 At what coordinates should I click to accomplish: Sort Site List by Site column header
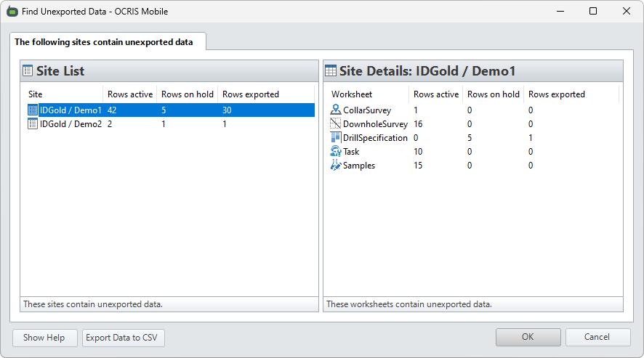(63, 94)
